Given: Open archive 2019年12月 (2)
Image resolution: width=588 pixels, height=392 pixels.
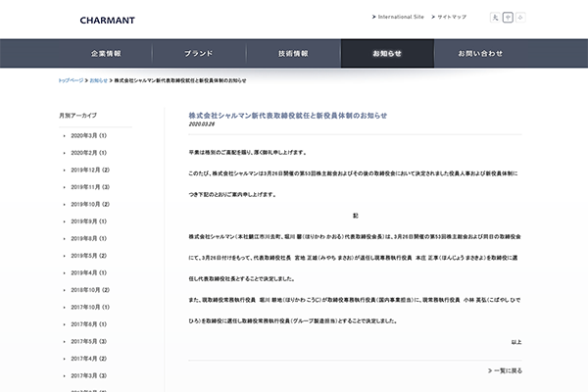Looking at the screenshot, I should (x=90, y=170).
